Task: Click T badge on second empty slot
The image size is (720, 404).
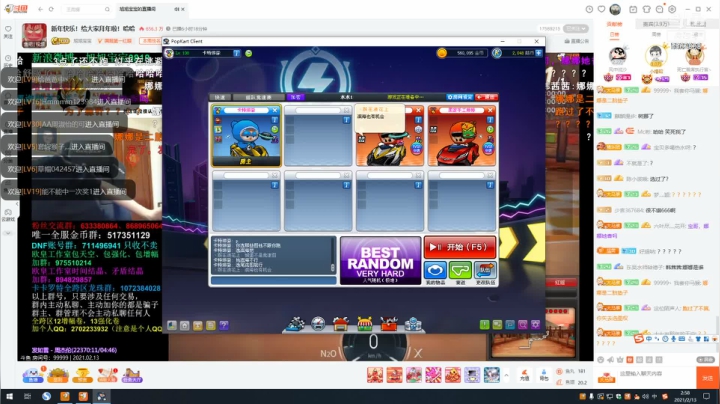Action: (347, 120)
